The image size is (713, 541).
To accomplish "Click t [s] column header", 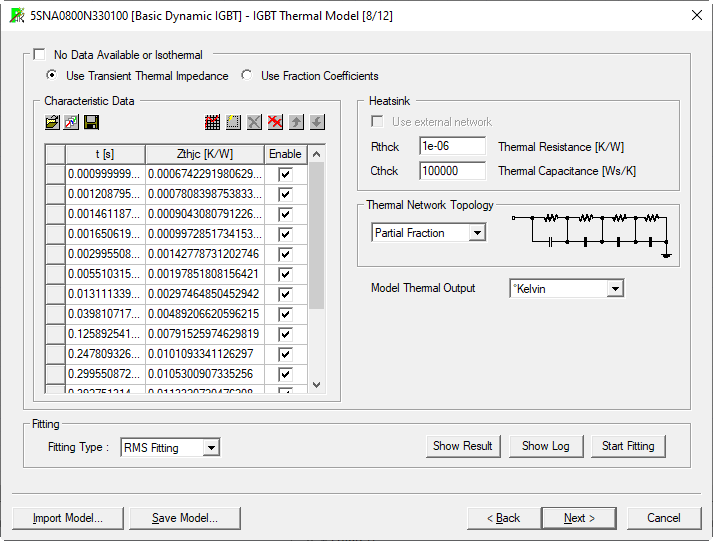I will 105,154.
